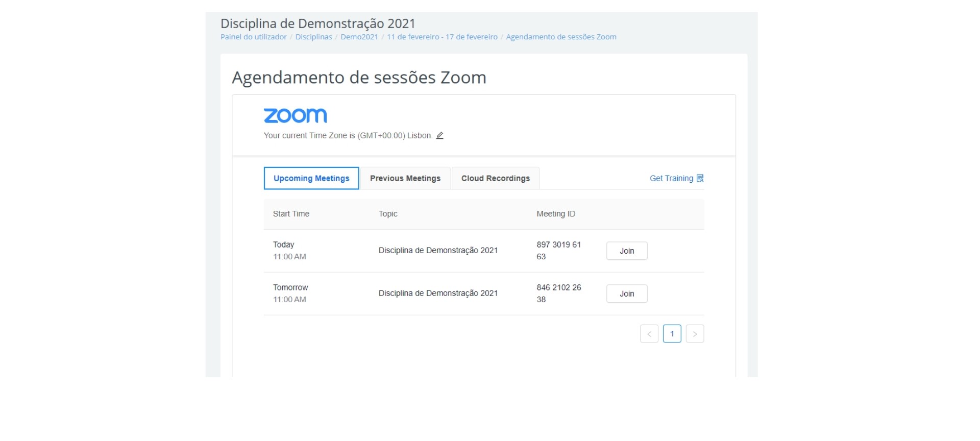This screenshot has width=980, height=441.
Task: Open Demo2021 breadcrumb link
Action: [x=359, y=37]
